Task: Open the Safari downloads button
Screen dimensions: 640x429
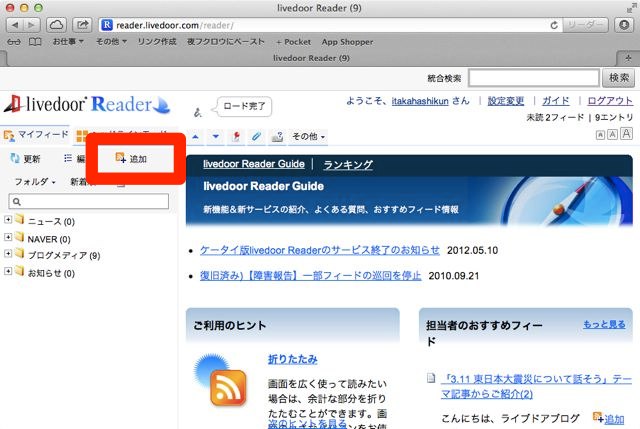Action: 624,25
